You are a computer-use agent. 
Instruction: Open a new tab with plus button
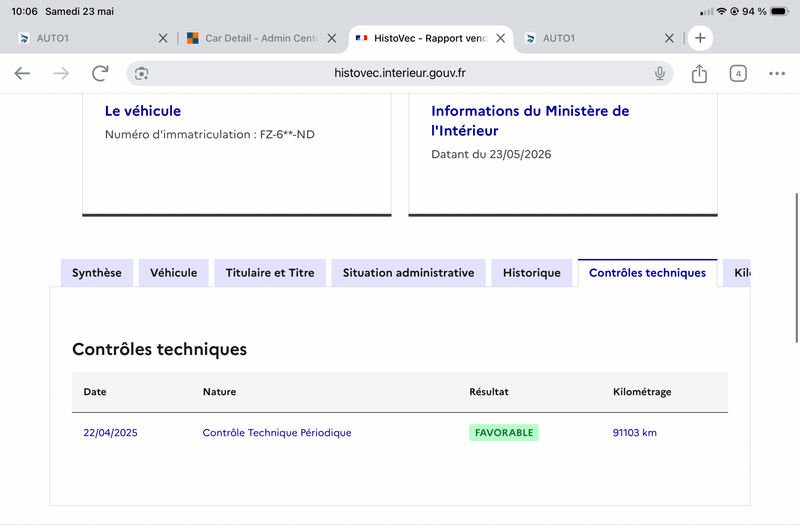[700, 38]
